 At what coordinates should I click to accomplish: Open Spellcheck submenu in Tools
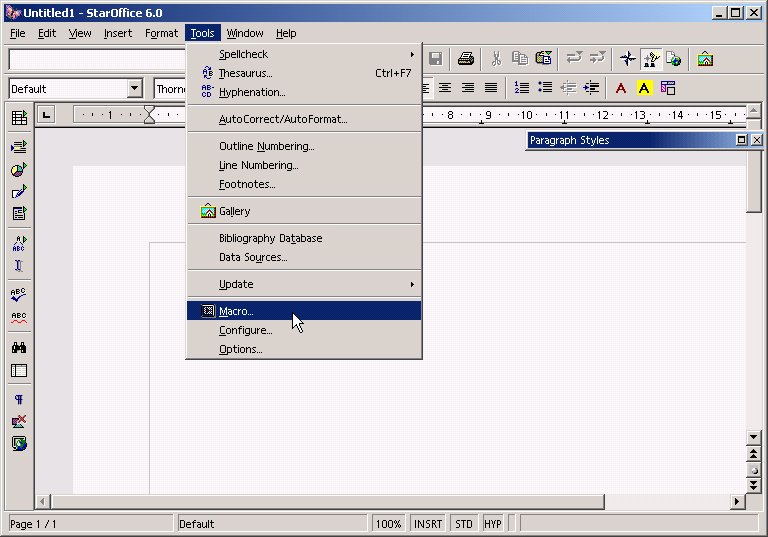(x=304, y=54)
